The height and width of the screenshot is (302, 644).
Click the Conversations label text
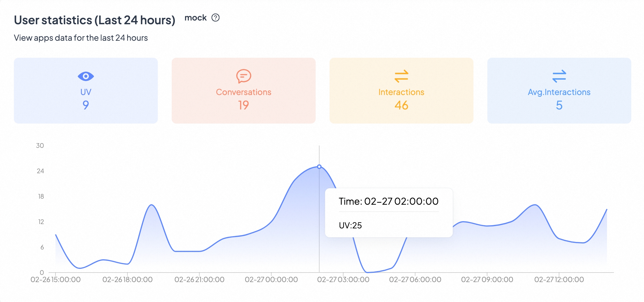point(243,92)
